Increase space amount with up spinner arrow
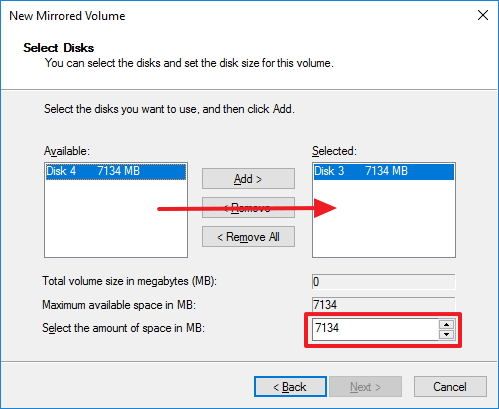Screen dimensions: 499x409 pyautogui.click(x=447, y=325)
